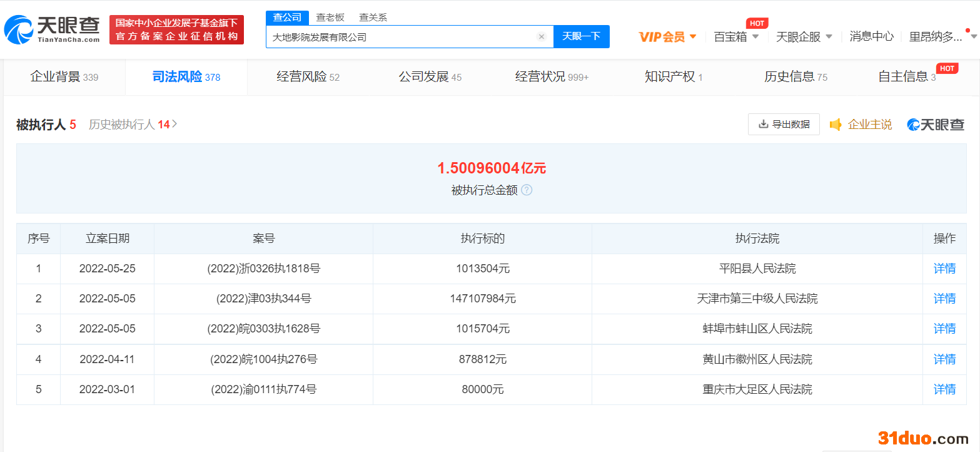Switch to the 查关系 search tab
Image resolution: width=980 pixels, height=452 pixels.
click(373, 17)
